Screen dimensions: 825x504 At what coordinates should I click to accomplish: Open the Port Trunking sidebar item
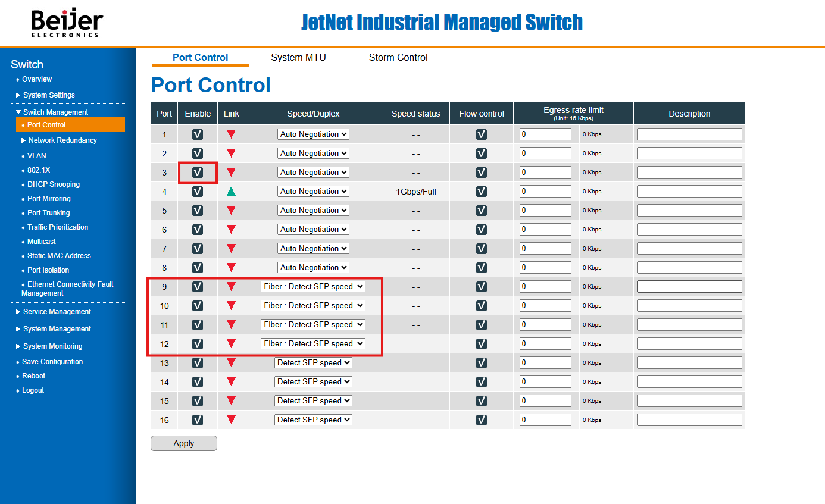click(x=48, y=213)
